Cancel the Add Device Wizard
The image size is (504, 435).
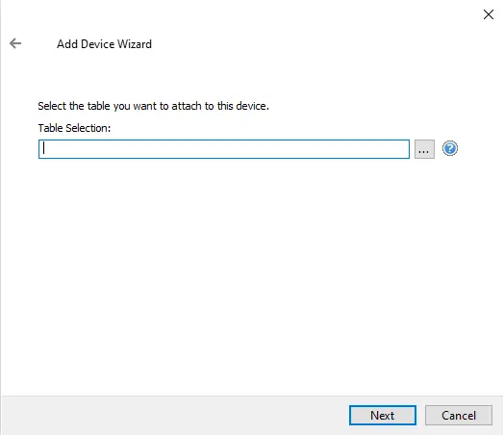pos(459,416)
